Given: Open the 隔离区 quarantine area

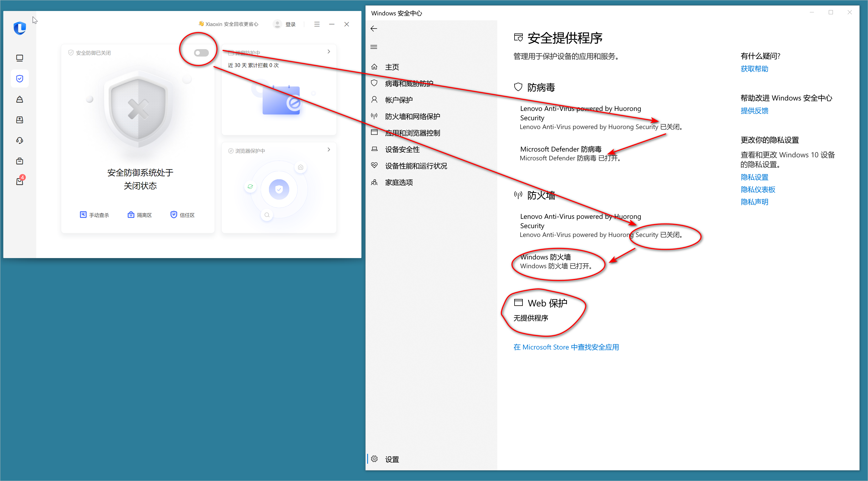Looking at the screenshot, I should tap(139, 215).
